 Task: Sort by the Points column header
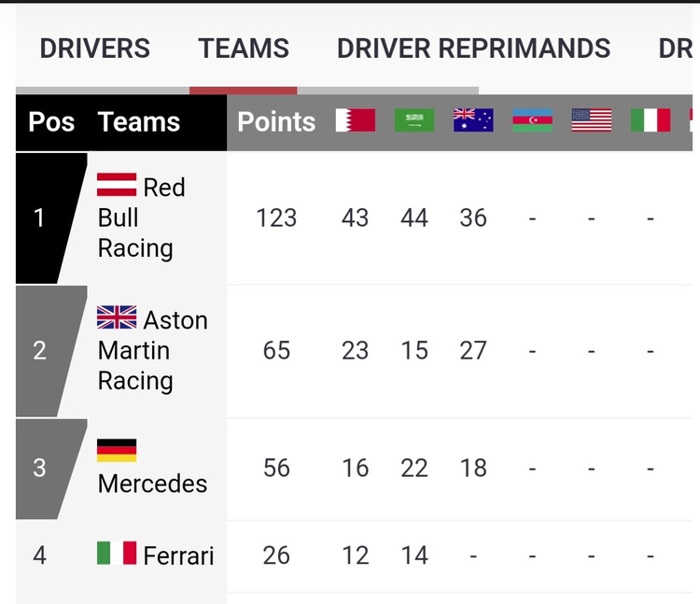coord(276,121)
